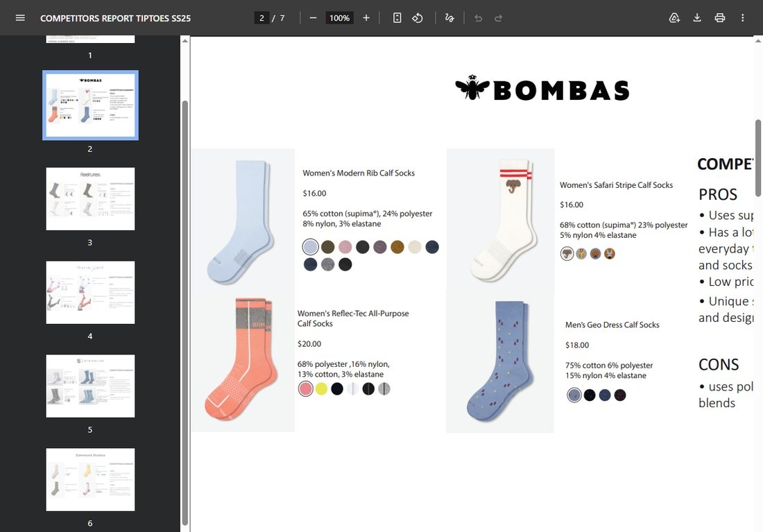The image size is (763, 532).
Task: Click the light blue Modern Rib sock image
Action: click(x=242, y=221)
